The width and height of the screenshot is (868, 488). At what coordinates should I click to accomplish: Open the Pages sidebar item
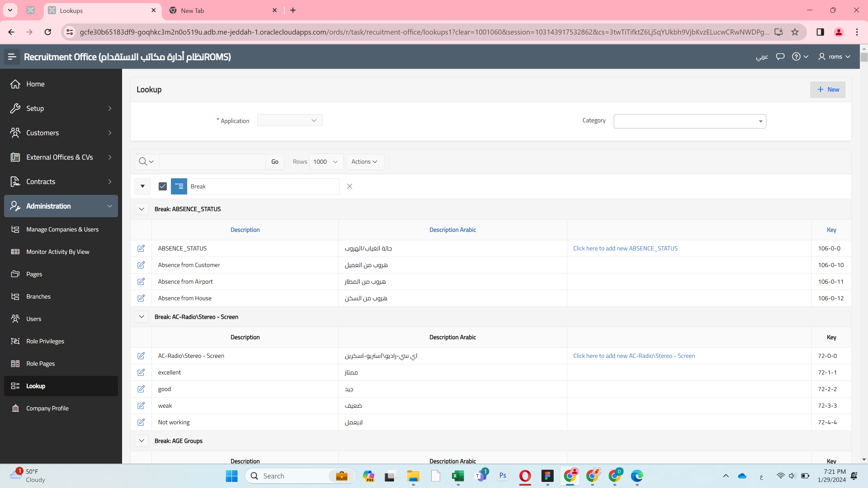(61, 274)
